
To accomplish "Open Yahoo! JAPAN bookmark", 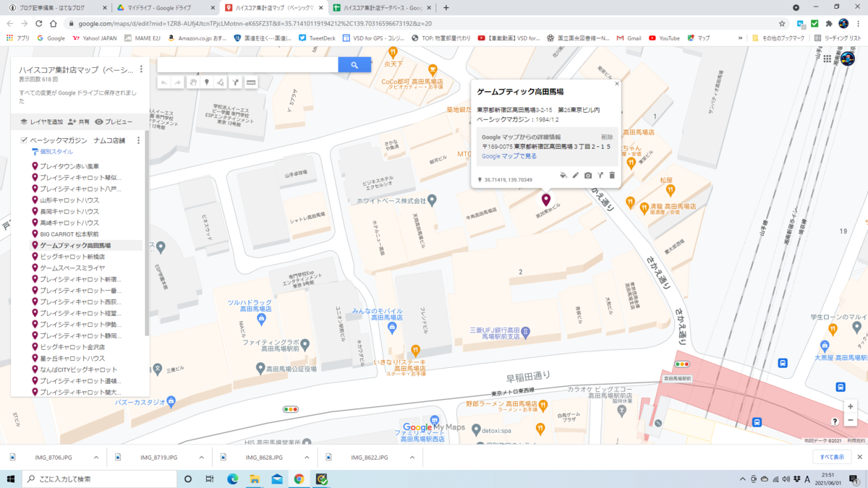I will tap(95, 38).
